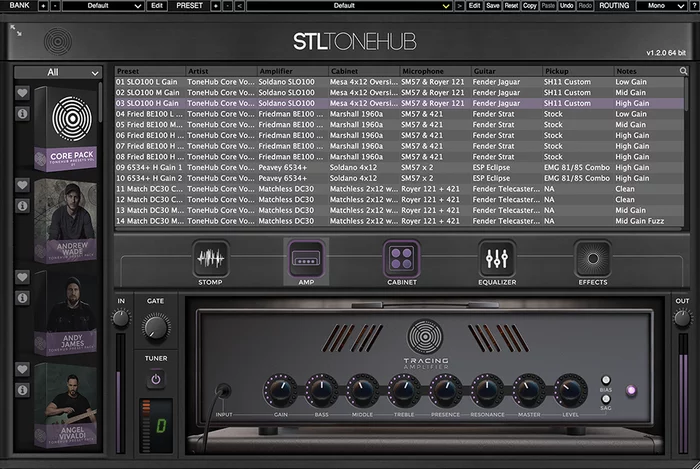This screenshot has width=700, height=469.
Task: Select preset row 09 6534+ H Gain 1
Action: click(399, 167)
